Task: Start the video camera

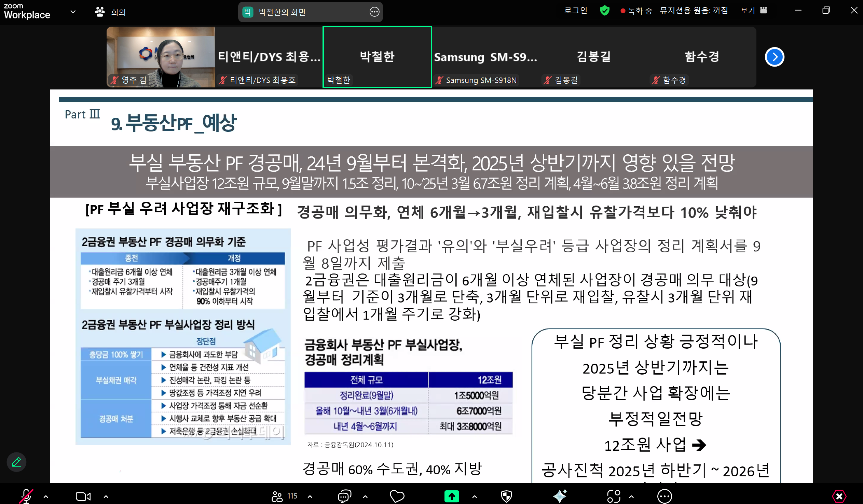Action: 82,496
